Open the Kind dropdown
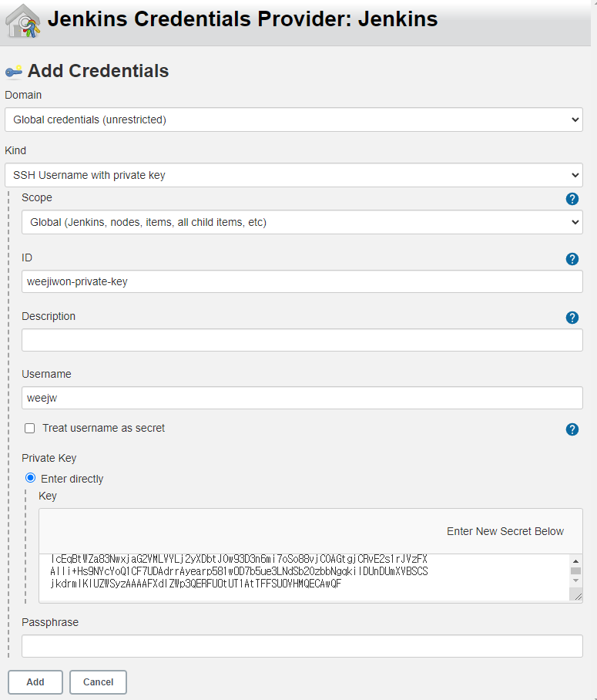Viewport: 597px width, 700px height. click(x=293, y=175)
